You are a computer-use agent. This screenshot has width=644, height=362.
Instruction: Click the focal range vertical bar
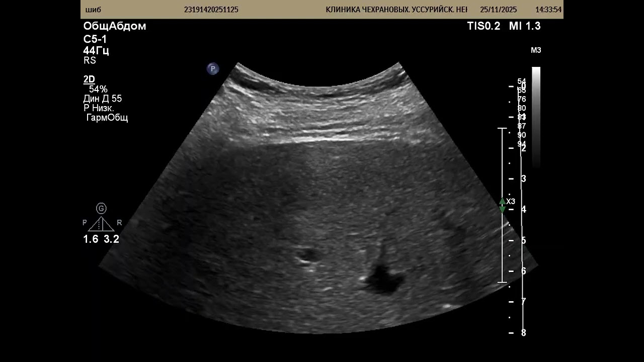point(502,205)
